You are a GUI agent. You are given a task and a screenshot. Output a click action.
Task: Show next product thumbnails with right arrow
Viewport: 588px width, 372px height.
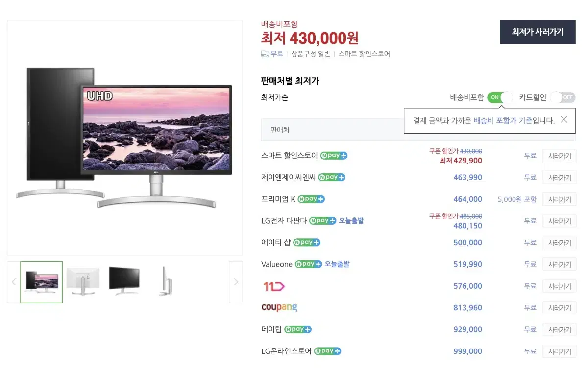coord(236,282)
